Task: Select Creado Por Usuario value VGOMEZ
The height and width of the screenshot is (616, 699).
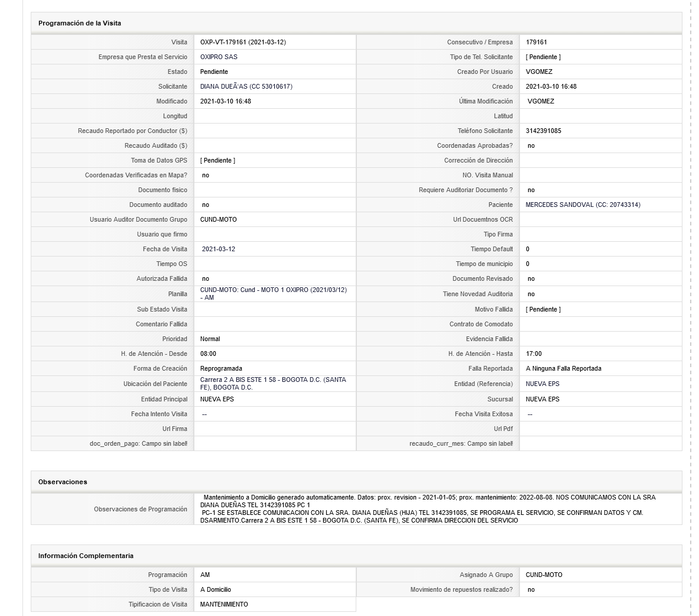Action: pyautogui.click(x=539, y=72)
